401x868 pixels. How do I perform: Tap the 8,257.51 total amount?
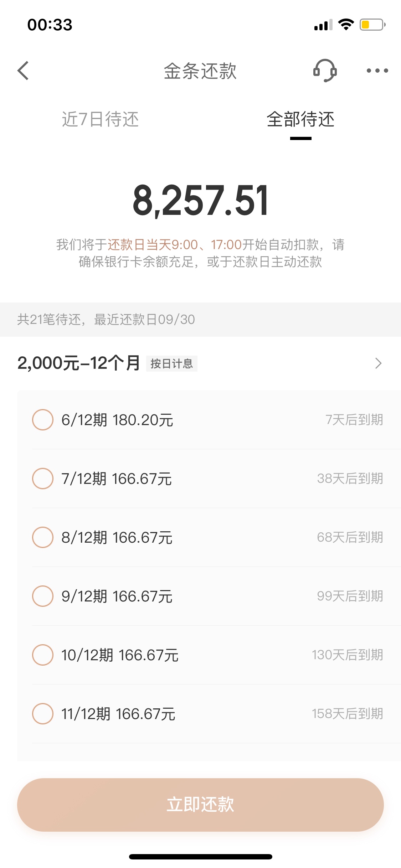(x=200, y=200)
